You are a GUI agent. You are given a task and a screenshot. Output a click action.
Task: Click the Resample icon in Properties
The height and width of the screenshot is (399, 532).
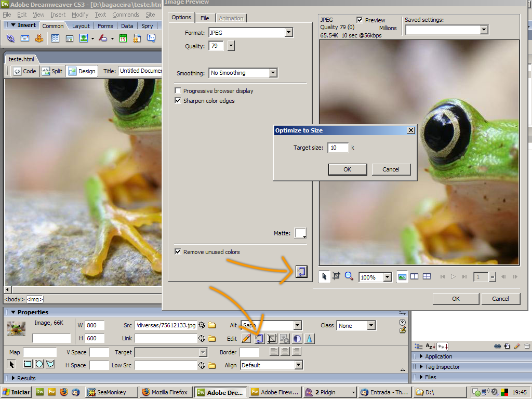[285, 338]
